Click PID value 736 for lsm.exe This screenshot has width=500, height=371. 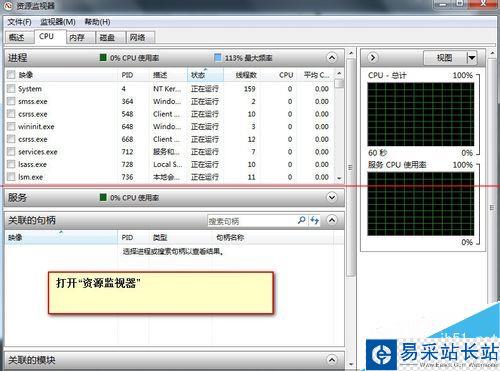point(127,177)
